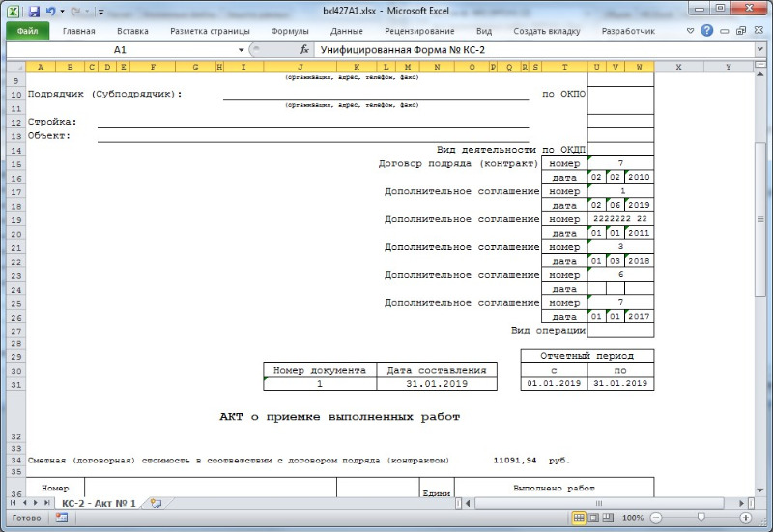
Task: Select the Отчетный период cell 01.01.2019
Action: [554, 383]
